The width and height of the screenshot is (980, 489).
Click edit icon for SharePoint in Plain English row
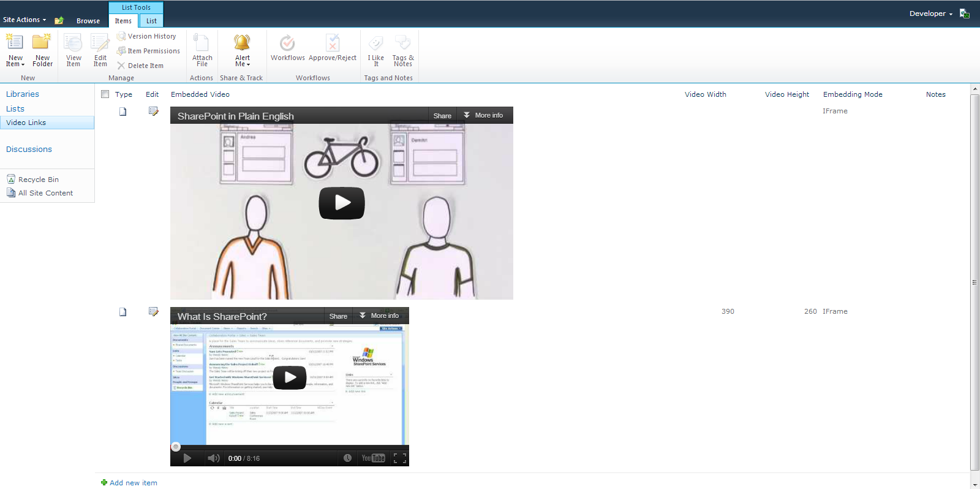click(153, 112)
